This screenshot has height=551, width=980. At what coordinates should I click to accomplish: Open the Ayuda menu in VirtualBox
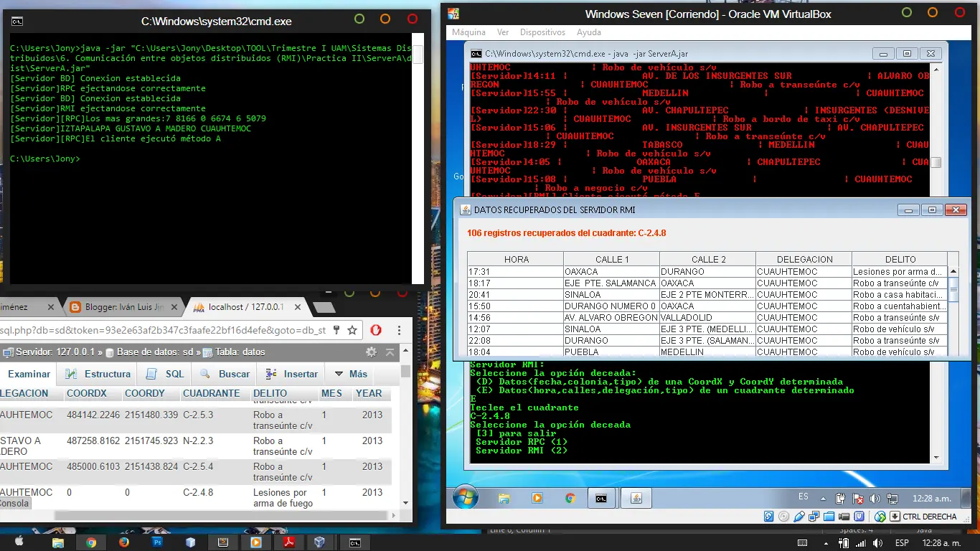pyautogui.click(x=589, y=32)
